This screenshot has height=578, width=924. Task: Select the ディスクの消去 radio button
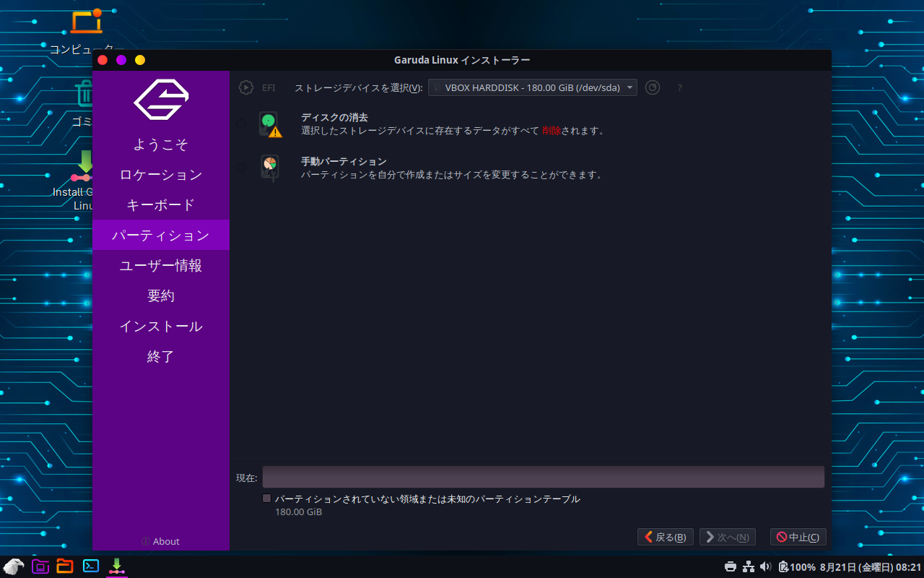pyautogui.click(x=241, y=124)
